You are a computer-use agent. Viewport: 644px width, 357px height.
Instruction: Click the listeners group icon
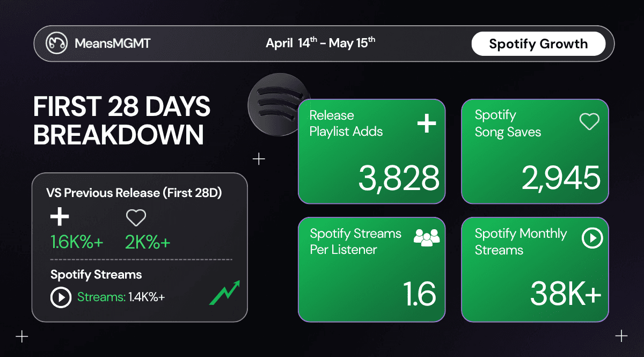pos(427,237)
